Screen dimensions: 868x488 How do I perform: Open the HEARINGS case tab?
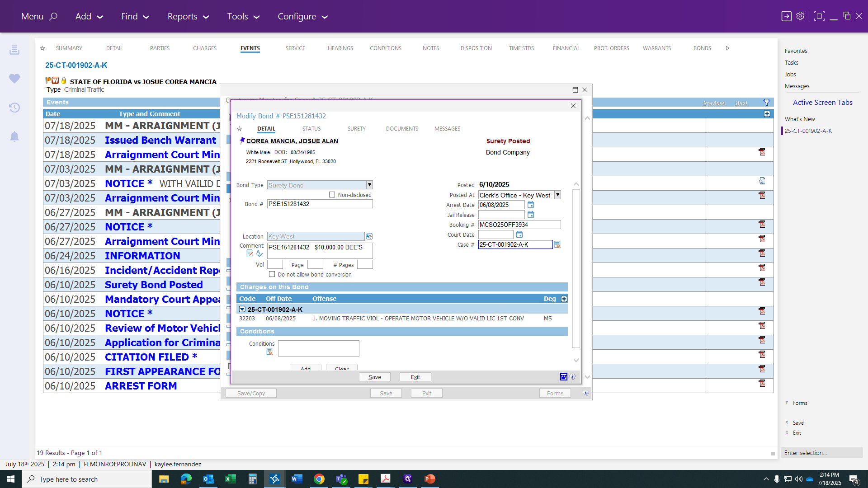340,48
